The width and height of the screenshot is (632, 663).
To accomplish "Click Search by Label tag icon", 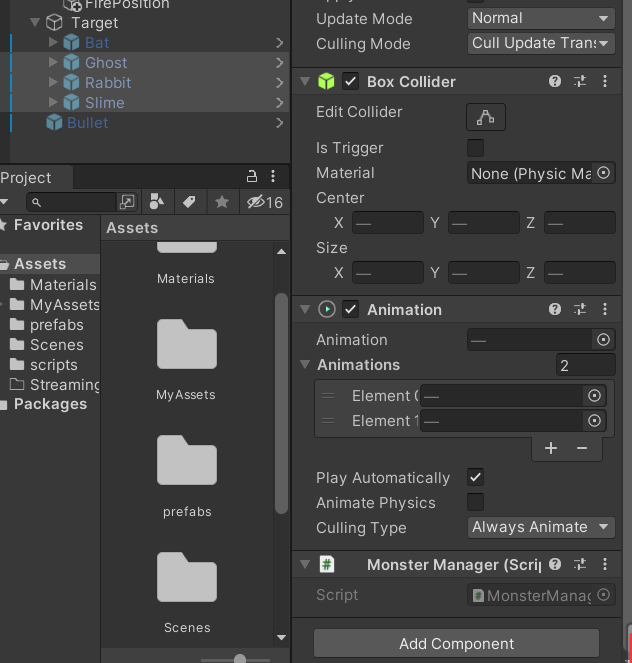I will (x=189, y=202).
